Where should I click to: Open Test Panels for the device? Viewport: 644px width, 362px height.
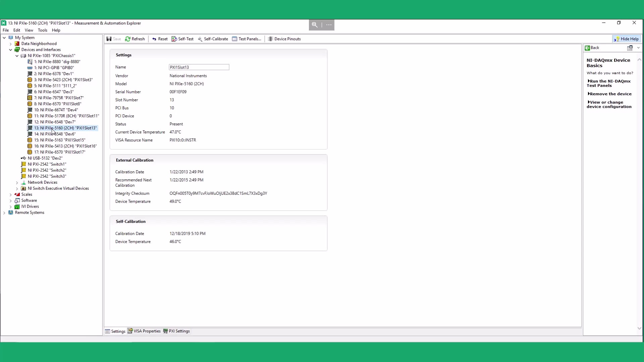point(247,39)
